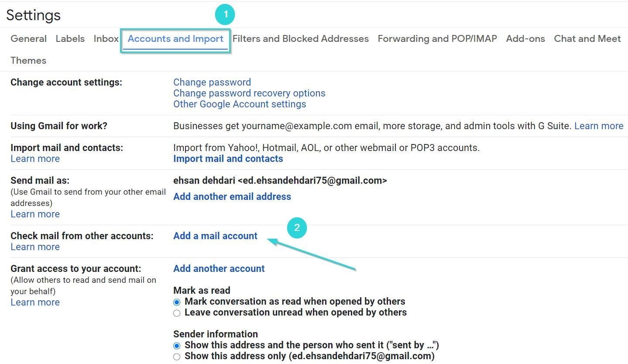Click the blue Import mail and contacts link
This screenshot has width=628, height=364.
(228, 159)
